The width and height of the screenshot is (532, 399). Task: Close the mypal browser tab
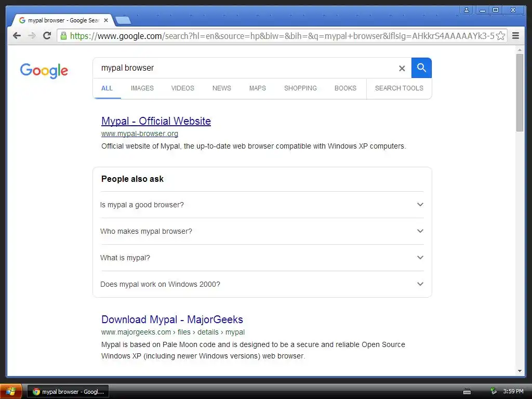point(106,20)
